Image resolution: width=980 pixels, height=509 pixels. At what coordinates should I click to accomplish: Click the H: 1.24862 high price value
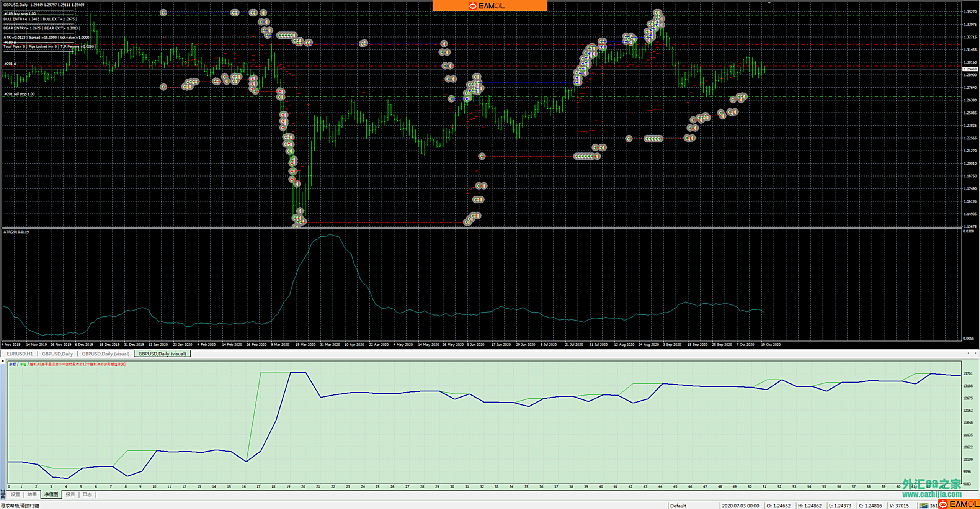coord(810,506)
